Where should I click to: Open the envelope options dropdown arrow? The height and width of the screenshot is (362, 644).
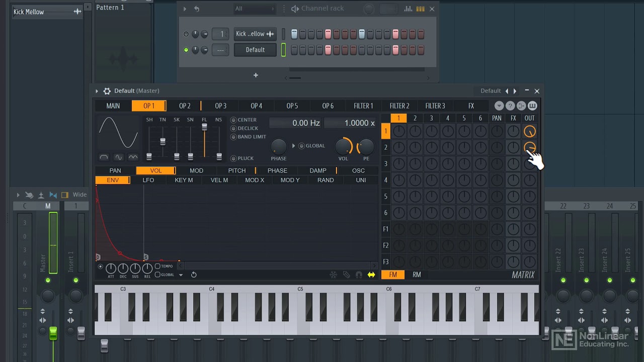pyautogui.click(x=181, y=275)
